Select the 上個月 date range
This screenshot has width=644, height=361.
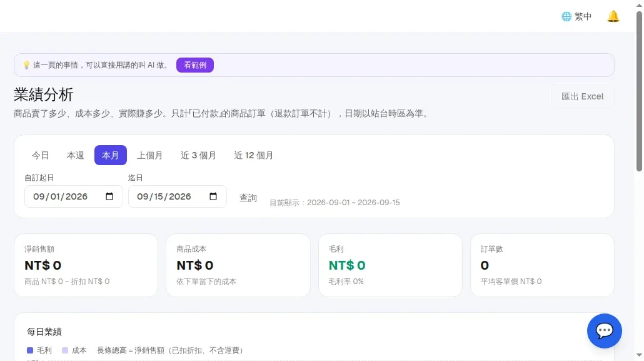click(149, 155)
